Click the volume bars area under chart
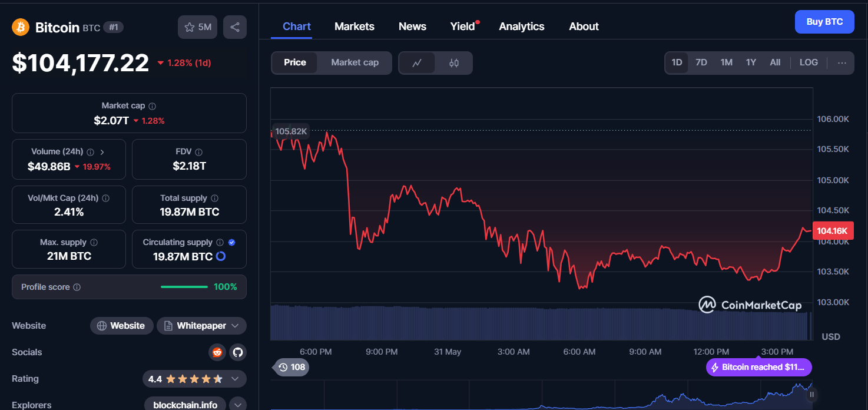This screenshot has height=410, width=868. (542, 323)
